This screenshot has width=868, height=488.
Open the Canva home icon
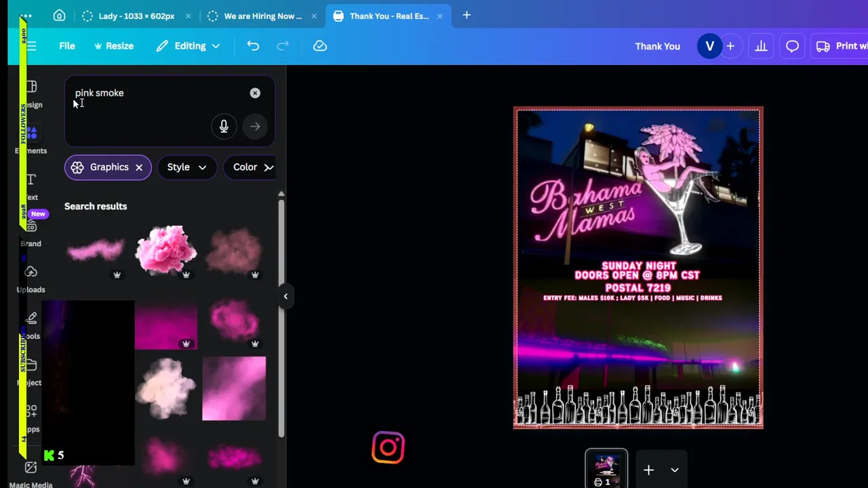(59, 16)
